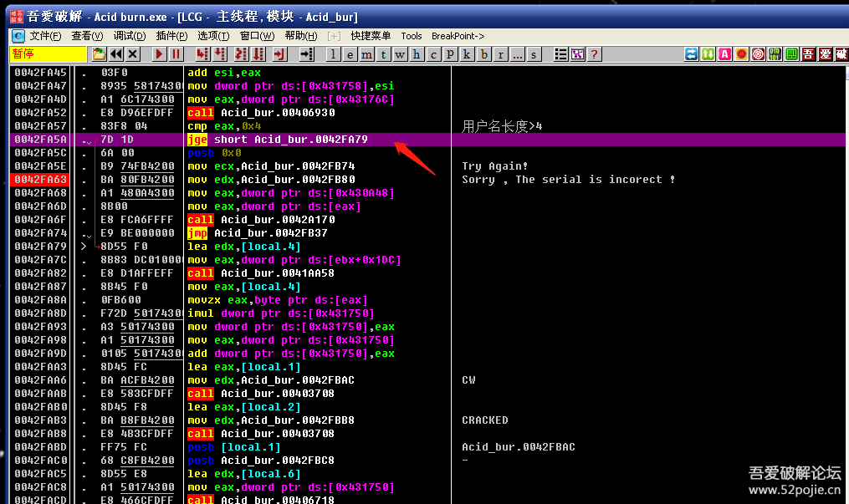Close the debugged program with X icon
849x504 pixels.
133,54
